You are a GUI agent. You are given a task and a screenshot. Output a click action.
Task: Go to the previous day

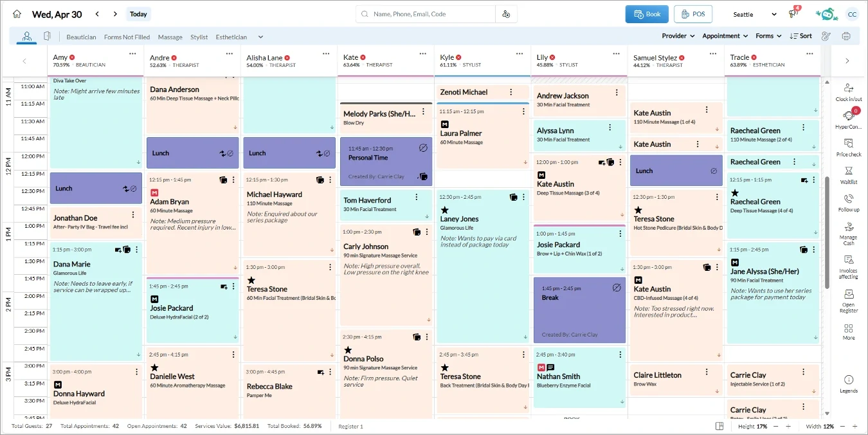[x=97, y=14]
